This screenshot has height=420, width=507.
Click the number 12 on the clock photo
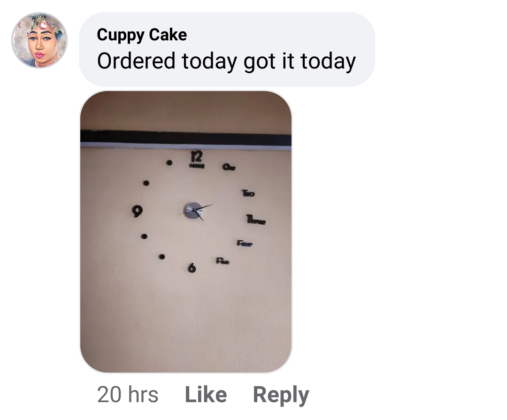[197, 156]
